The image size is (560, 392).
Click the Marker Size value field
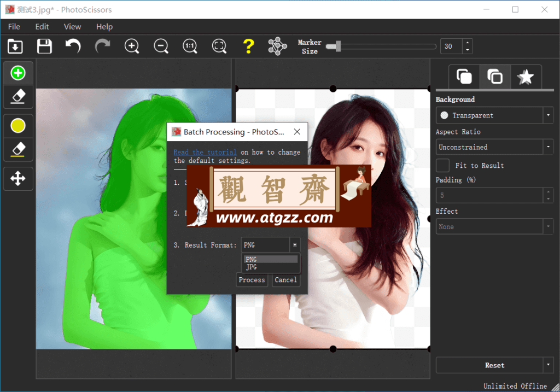coord(451,46)
